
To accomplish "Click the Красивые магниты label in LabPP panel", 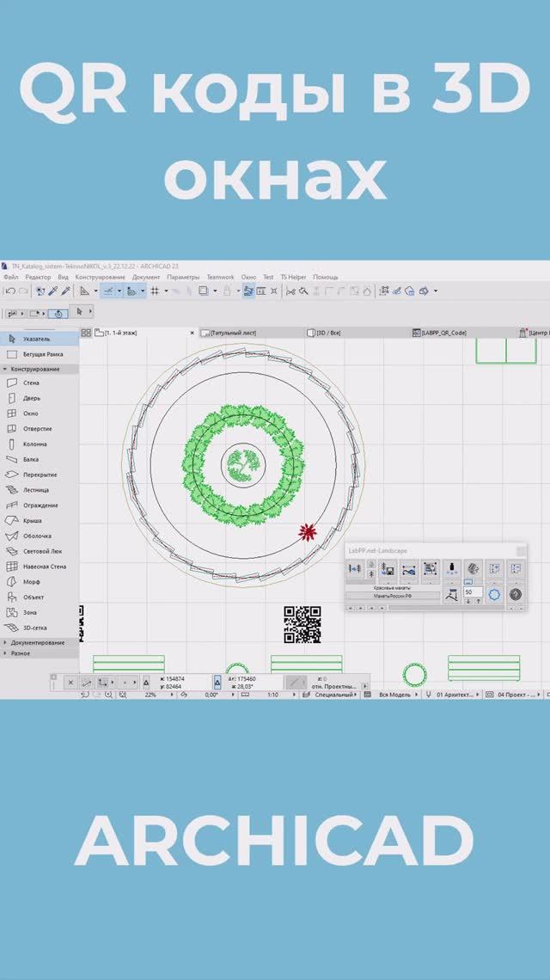I will 393,588.
